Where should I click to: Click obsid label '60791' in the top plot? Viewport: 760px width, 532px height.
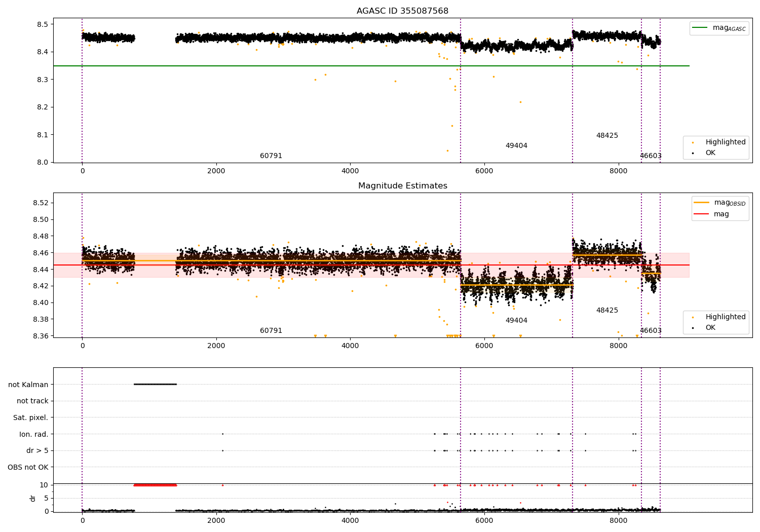coord(271,156)
